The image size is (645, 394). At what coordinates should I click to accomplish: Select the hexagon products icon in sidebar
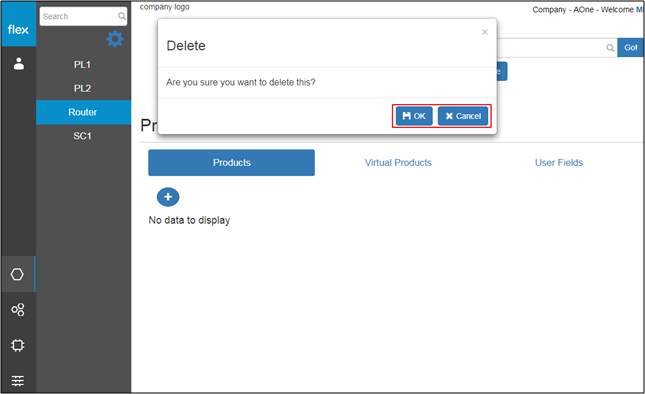coord(17,274)
